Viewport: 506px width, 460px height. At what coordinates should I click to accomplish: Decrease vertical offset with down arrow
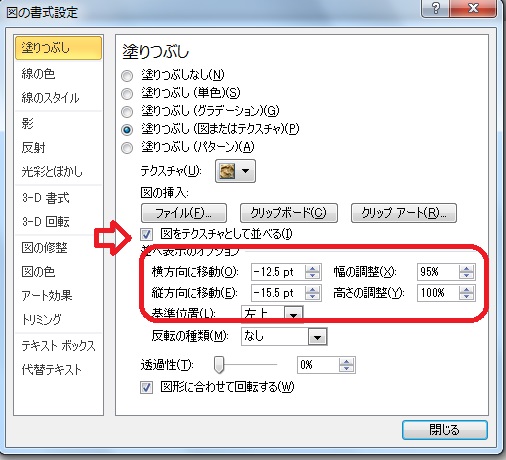(x=312, y=297)
